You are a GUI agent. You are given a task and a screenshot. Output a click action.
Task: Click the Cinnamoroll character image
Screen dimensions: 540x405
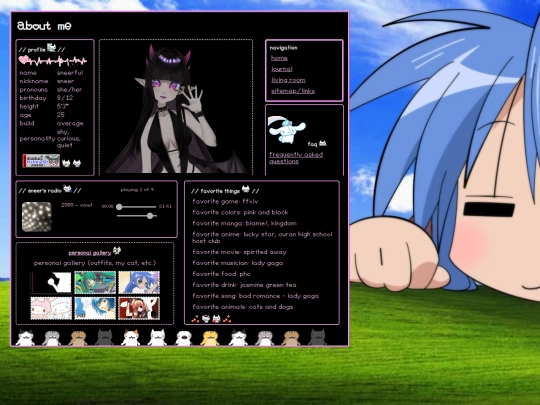[x=286, y=130]
